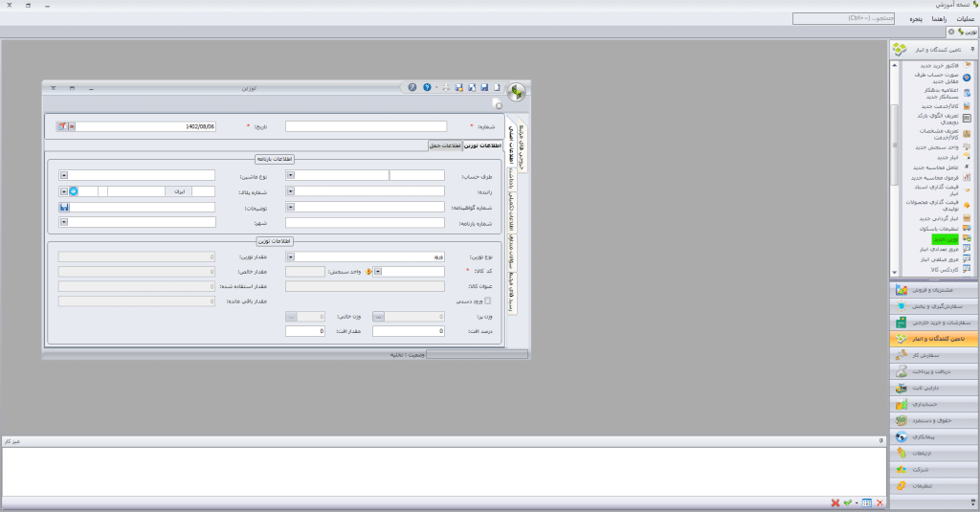Open دارایی ثابت module
Image resolution: width=980 pixels, height=512 pixels.
(934, 388)
